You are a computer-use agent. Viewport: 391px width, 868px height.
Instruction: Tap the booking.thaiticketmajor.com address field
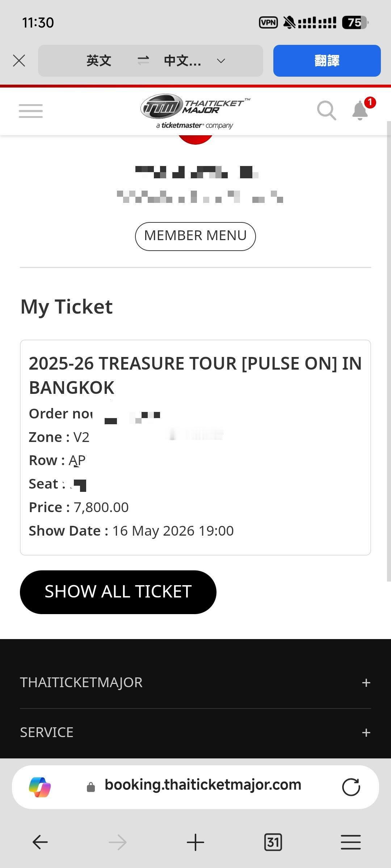[x=203, y=785]
